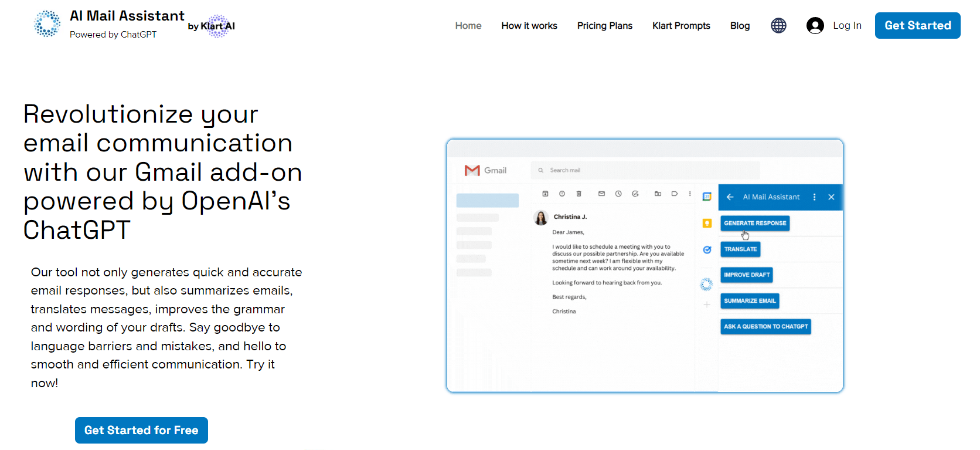The width and height of the screenshot is (980, 450).
Task: Click the back arrow in AI Mail Assistant panel
Action: pyautogui.click(x=730, y=197)
